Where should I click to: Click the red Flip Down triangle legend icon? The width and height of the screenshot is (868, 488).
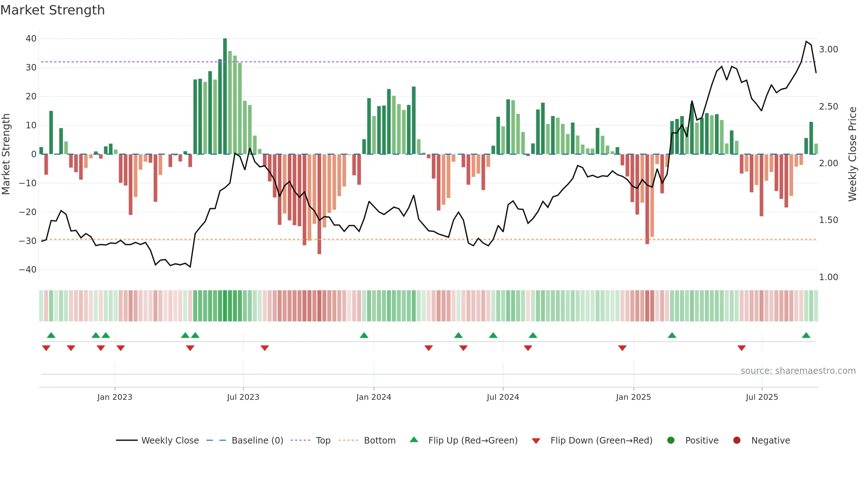[x=536, y=441]
